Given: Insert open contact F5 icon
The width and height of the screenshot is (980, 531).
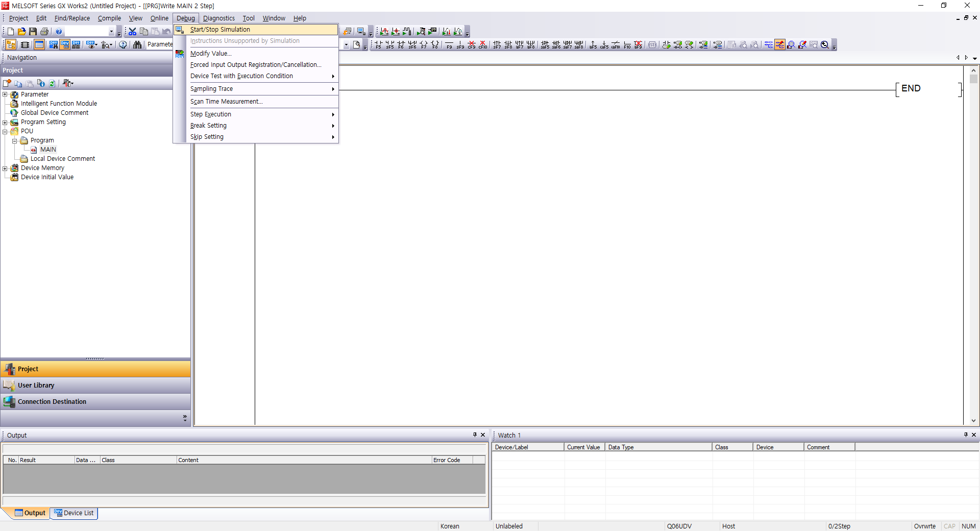Looking at the screenshot, I should 378,45.
